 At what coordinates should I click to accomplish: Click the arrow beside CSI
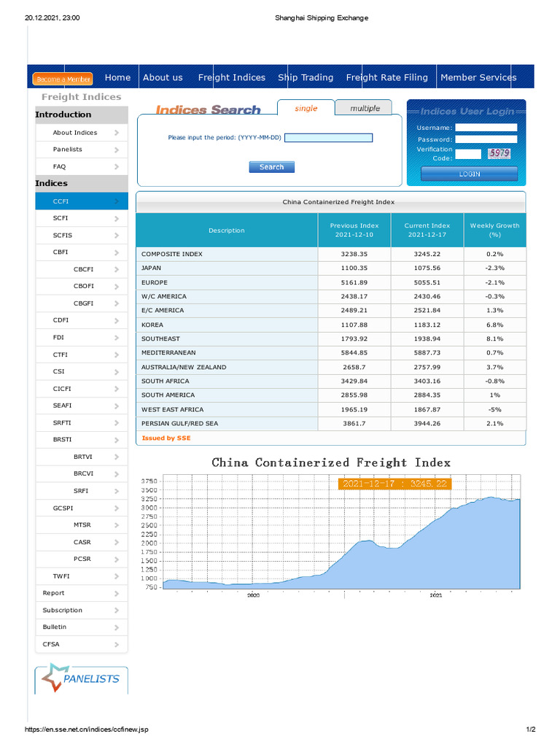(x=117, y=371)
